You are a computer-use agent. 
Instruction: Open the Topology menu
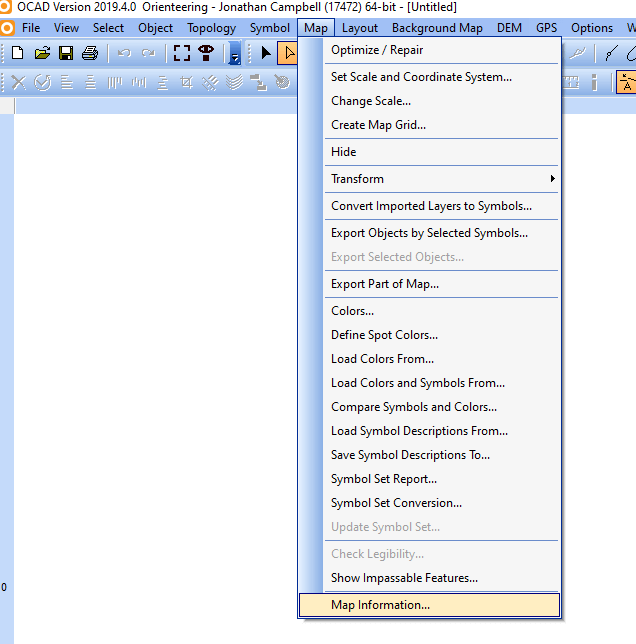(211, 28)
